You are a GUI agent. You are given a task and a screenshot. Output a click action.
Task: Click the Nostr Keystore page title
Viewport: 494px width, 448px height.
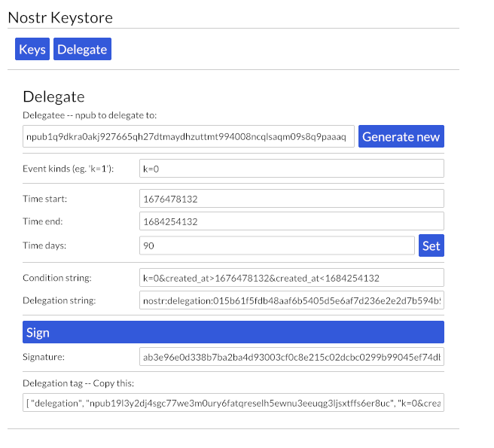tap(60, 17)
